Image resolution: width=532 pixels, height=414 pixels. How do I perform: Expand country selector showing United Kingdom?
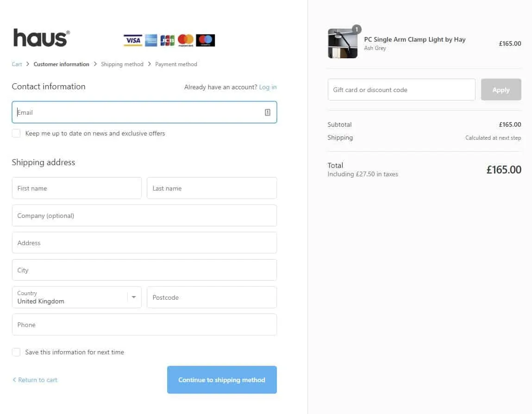76,297
